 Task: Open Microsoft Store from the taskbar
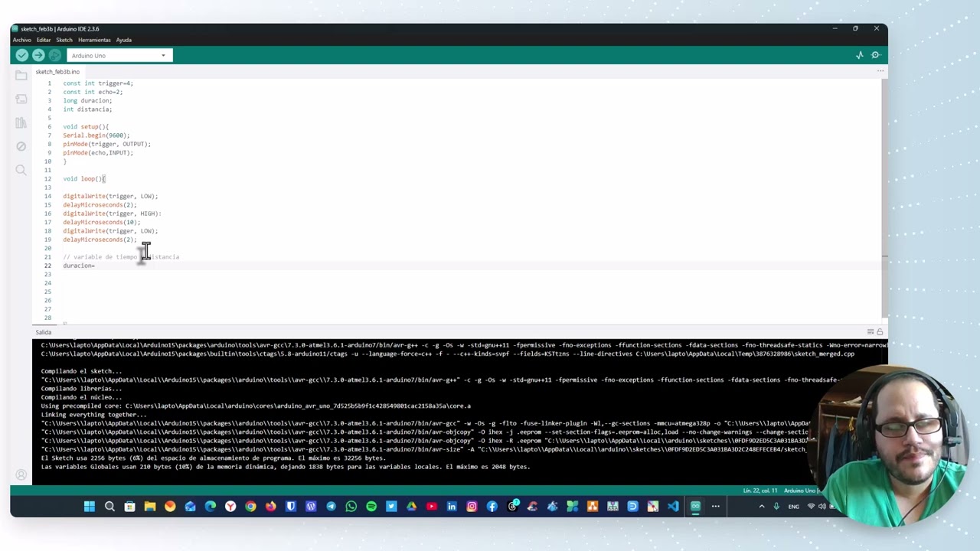pos(129,506)
